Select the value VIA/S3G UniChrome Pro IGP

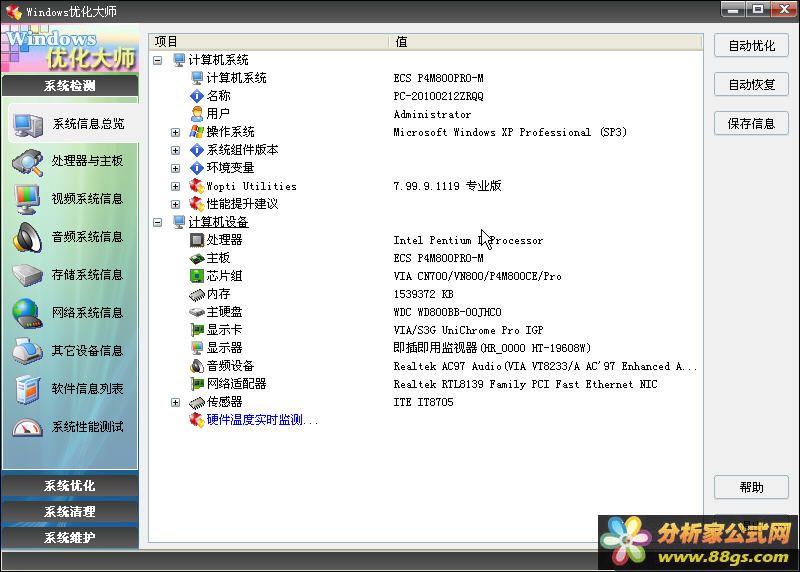pyautogui.click(x=468, y=330)
